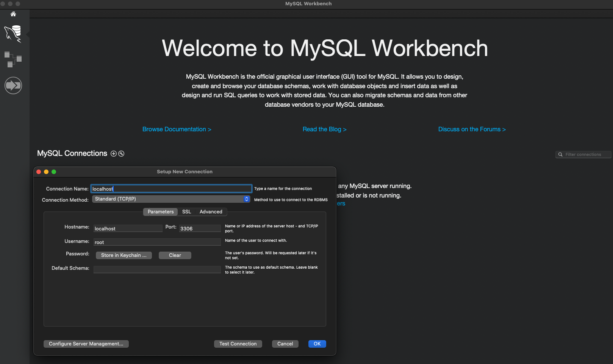Click the Setup New Connection title bar text
Image resolution: width=613 pixels, height=364 pixels.
pyautogui.click(x=185, y=172)
